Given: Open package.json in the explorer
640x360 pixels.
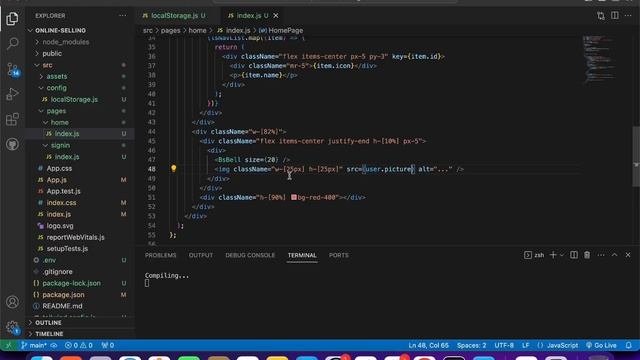Looking at the screenshot, I should coord(63,295).
